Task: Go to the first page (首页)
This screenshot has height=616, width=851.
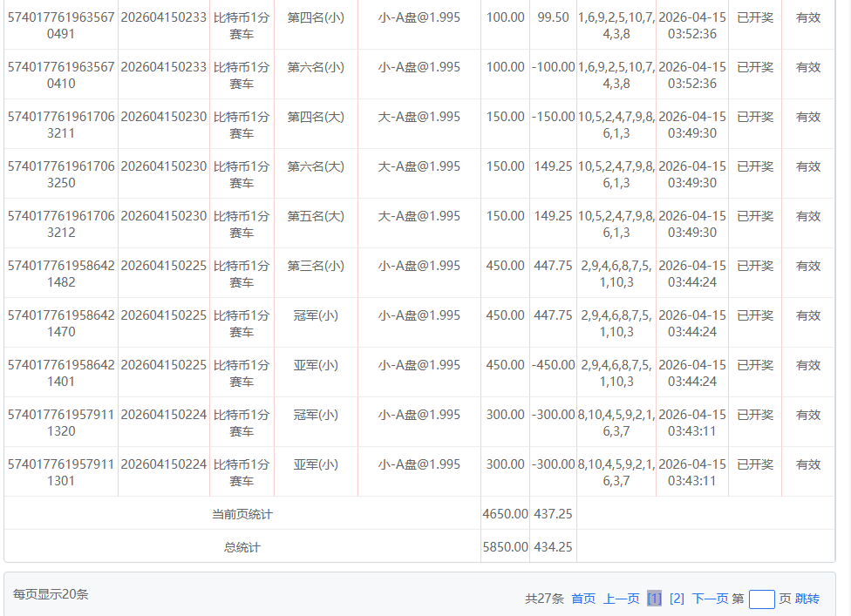Action: [583, 599]
